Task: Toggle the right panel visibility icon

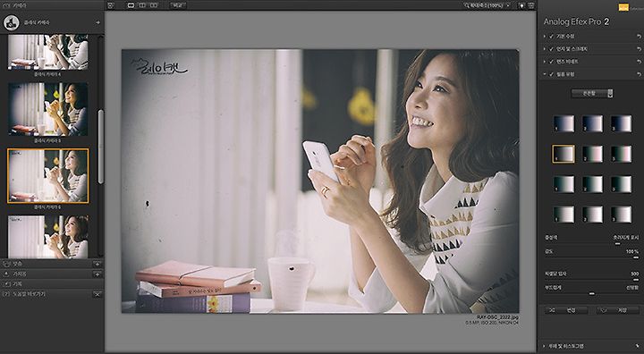Action: (531, 5)
